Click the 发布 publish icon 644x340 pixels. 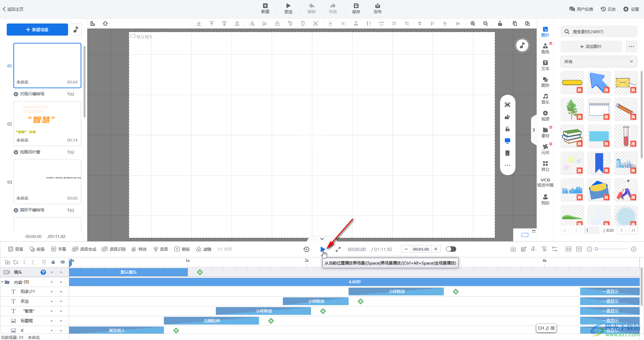pos(377,8)
